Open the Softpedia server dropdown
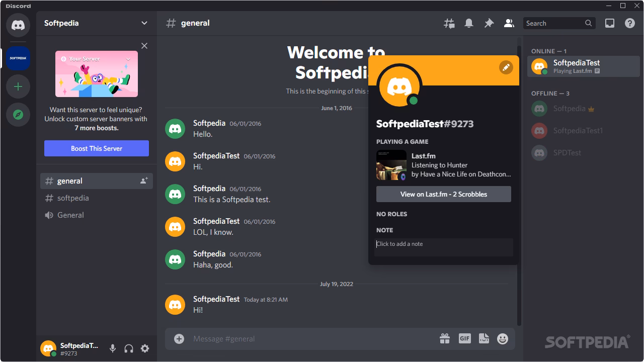This screenshot has width=644, height=362. pyautogui.click(x=144, y=23)
